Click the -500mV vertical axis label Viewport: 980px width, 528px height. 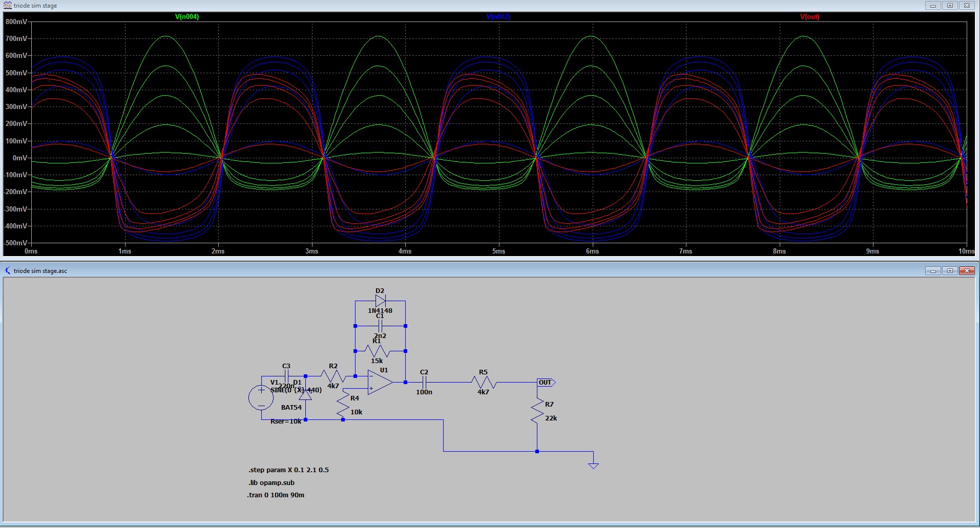[15, 243]
